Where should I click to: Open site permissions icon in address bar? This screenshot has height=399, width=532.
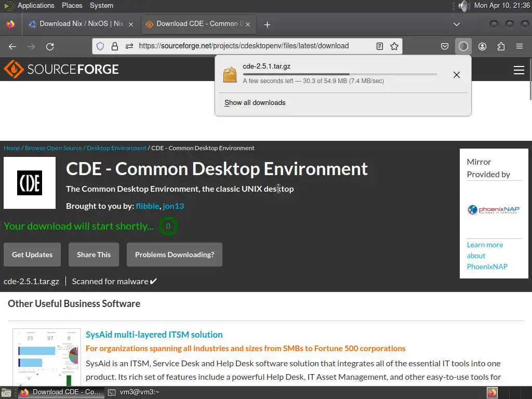click(129, 46)
